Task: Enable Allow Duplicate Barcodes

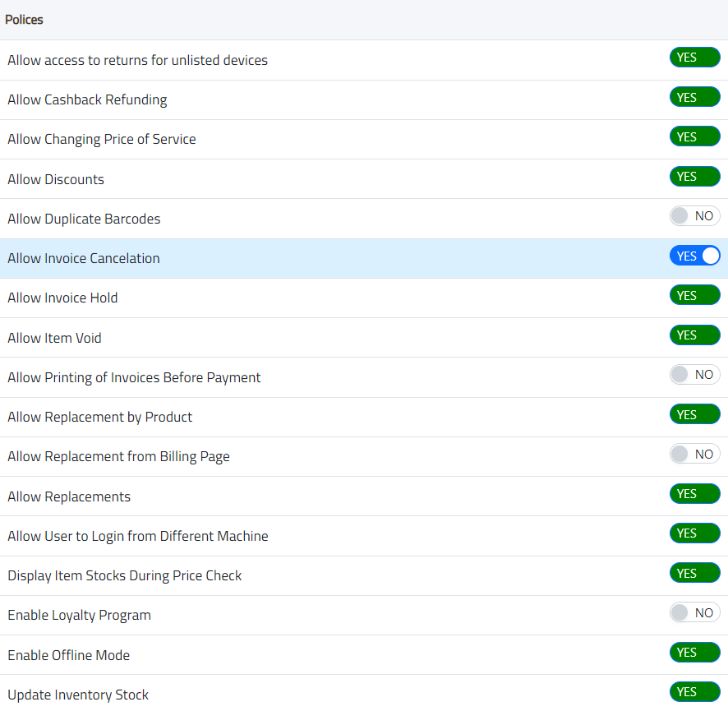Action: (x=694, y=216)
